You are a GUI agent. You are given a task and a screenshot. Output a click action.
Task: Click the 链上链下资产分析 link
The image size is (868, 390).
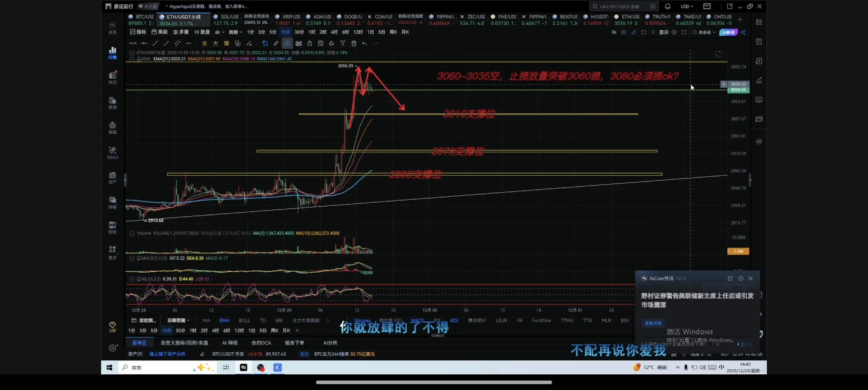(x=167, y=354)
